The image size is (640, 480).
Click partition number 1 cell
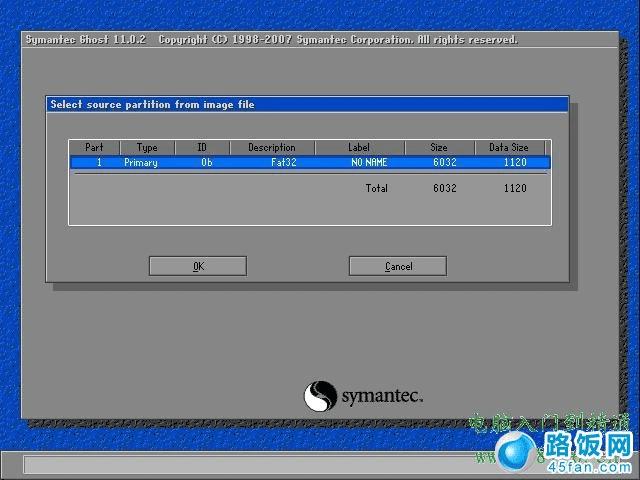99,162
